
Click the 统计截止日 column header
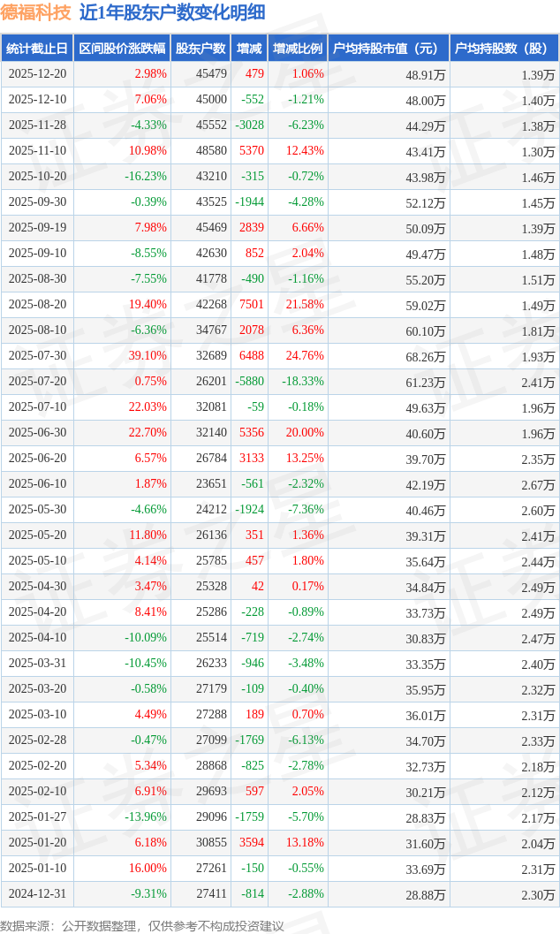pyautogui.click(x=37, y=49)
